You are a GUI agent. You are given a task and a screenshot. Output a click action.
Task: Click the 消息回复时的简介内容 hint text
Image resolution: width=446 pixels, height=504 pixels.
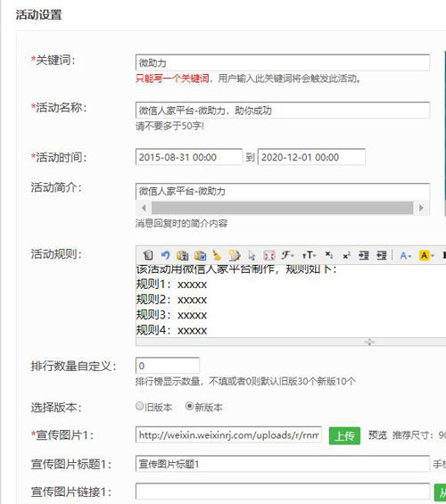click(182, 223)
